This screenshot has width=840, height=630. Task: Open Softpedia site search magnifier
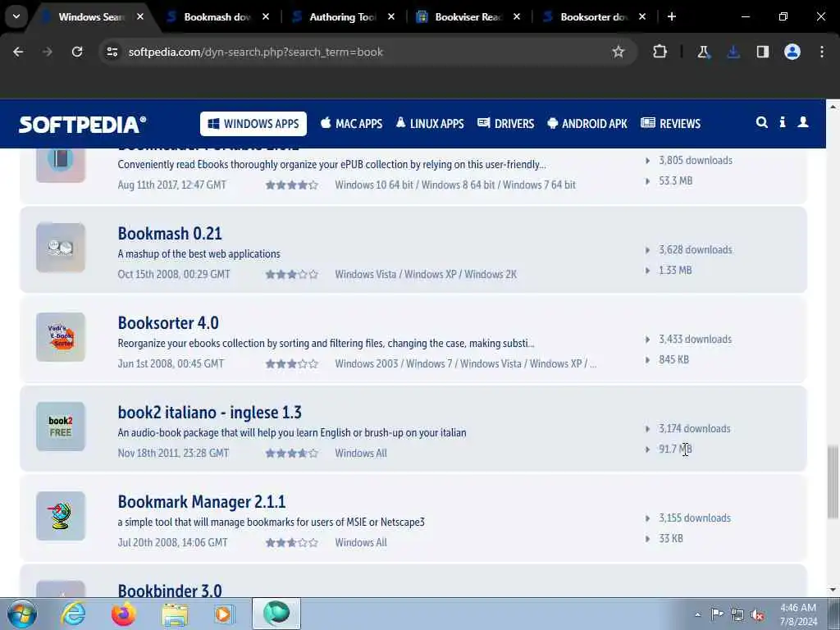click(761, 123)
